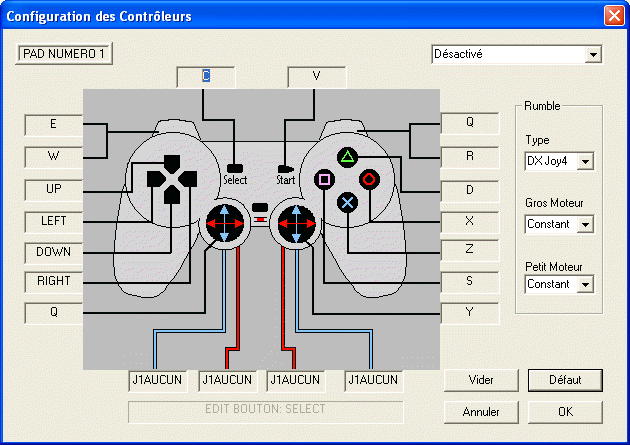The height and width of the screenshot is (445, 630).
Task: Click the D-pad right arrow on the controller
Action: pos(188,179)
